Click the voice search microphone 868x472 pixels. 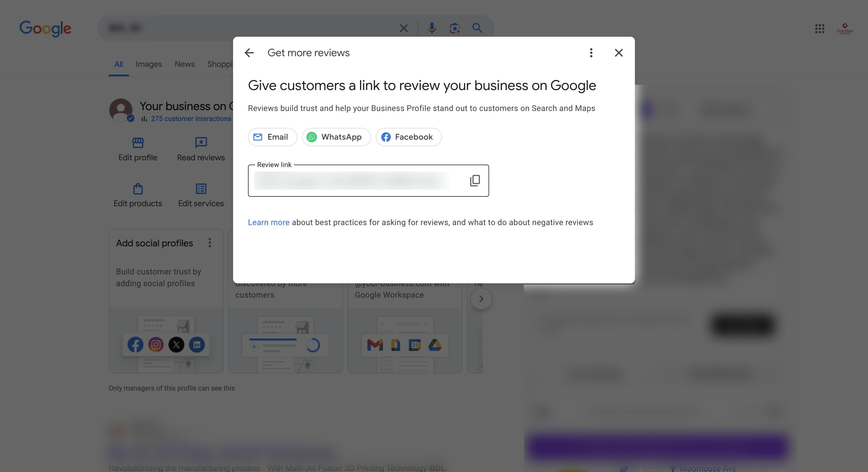point(432,28)
